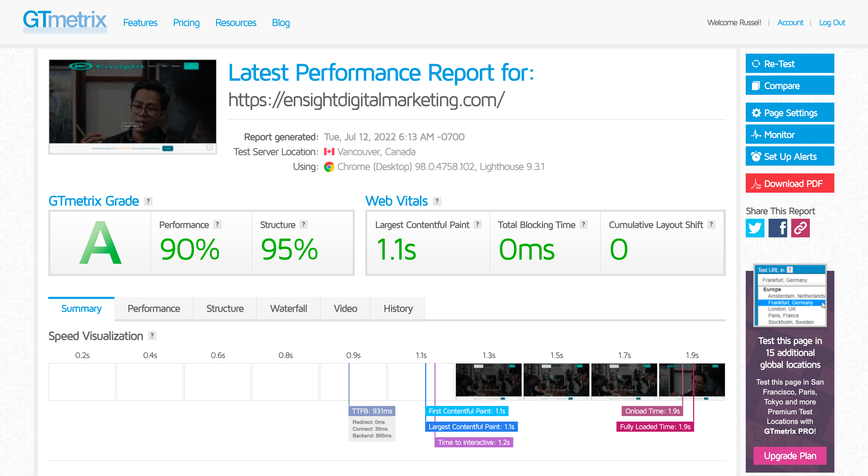The height and width of the screenshot is (476, 868).
Task: Click the Upgrade Plan button
Action: point(790,456)
